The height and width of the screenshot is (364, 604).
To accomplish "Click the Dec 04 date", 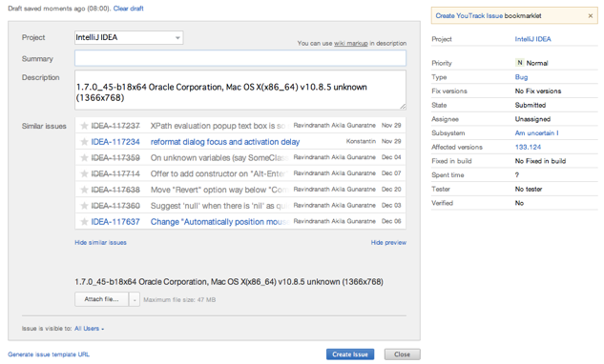I will [x=391, y=157].
